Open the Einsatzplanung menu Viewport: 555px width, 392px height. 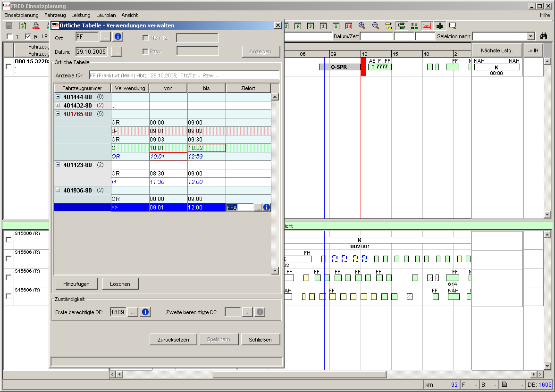tap(21, 15)
